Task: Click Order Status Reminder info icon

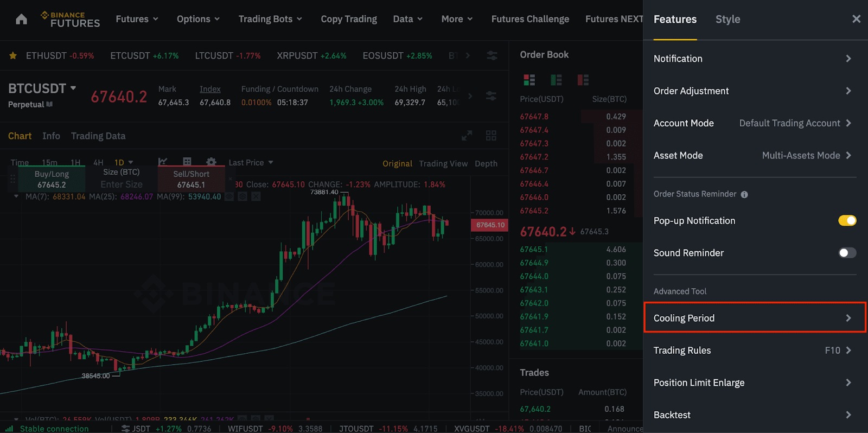Action: pyautogui.click(x=744, y=194)
